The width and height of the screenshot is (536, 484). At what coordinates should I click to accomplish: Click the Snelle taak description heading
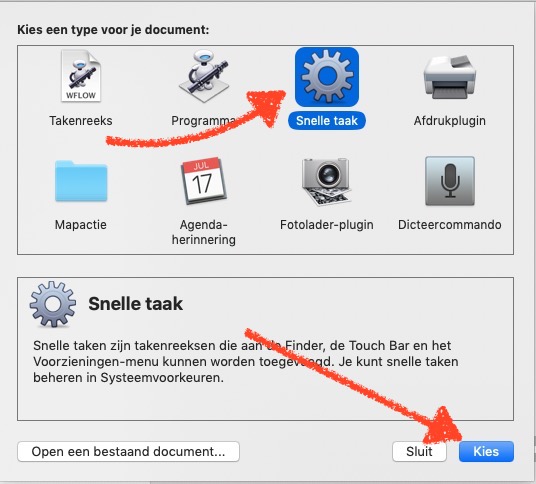136,304
